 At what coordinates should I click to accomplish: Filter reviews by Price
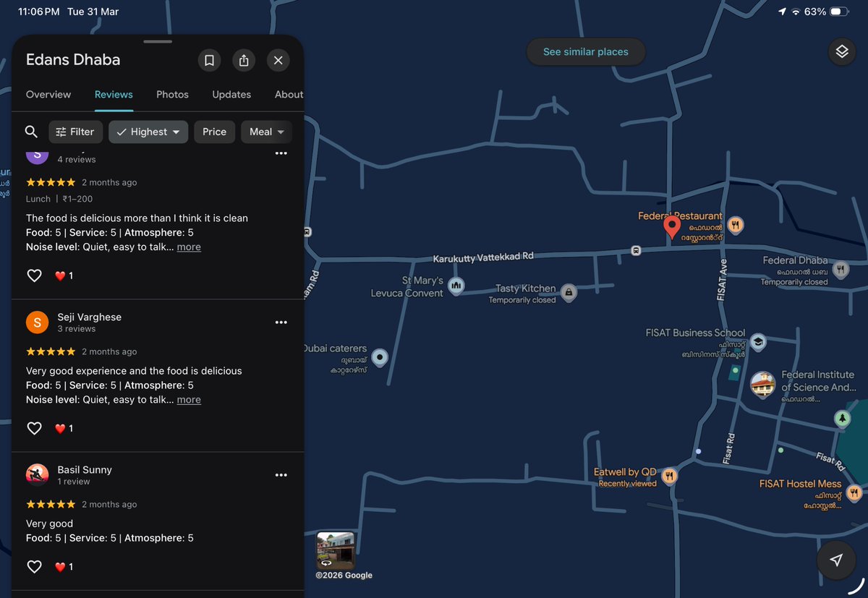(214, 132)
